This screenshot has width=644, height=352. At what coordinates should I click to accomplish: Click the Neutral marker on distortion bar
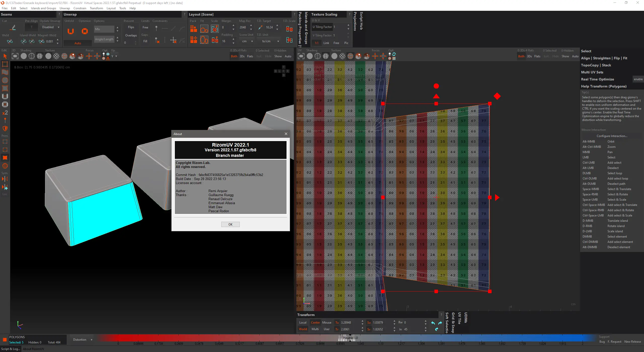(350, 338)
